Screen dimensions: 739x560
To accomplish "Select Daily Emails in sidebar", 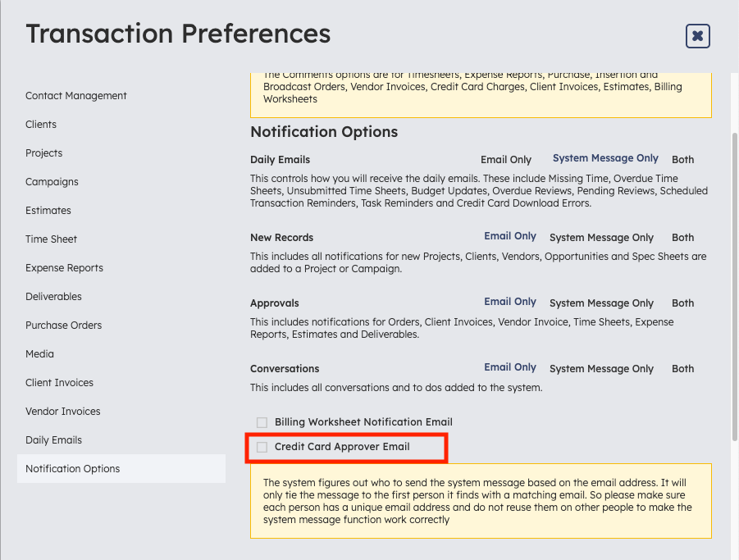I will pos(54,440).
